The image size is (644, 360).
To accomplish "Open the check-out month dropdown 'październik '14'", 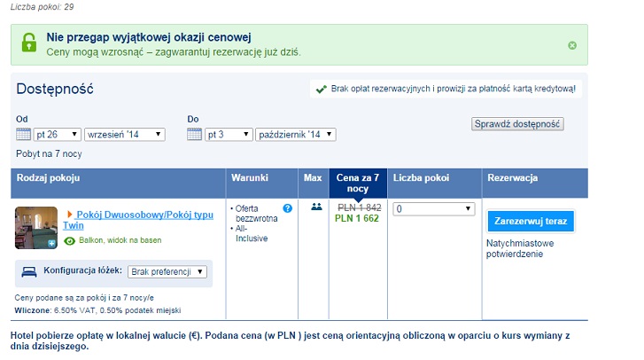I will (295, 135).
